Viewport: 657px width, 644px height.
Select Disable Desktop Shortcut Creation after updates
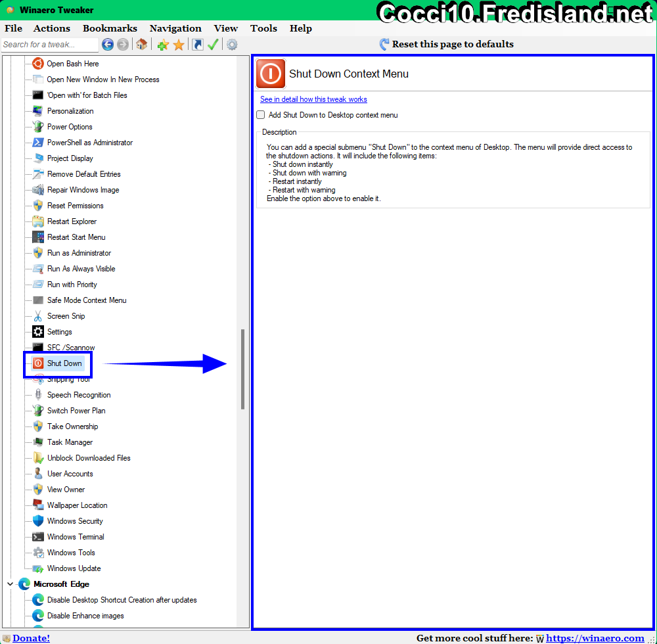point(122,600)
